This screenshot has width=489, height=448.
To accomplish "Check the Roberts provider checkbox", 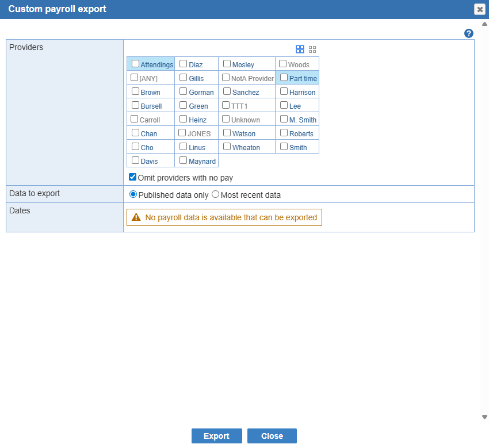I will 284,133.
